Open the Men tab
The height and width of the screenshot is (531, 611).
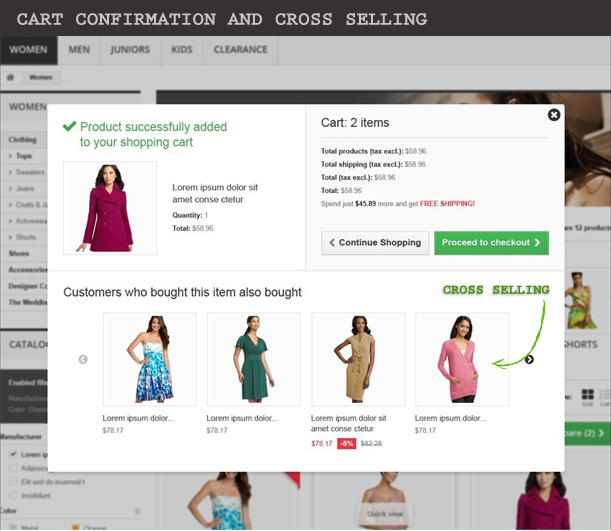79,49
